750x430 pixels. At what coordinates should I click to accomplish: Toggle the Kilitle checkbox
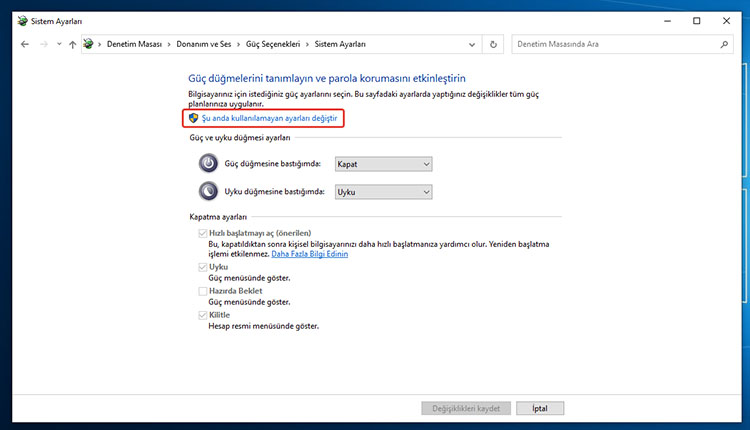click(203, 314)
